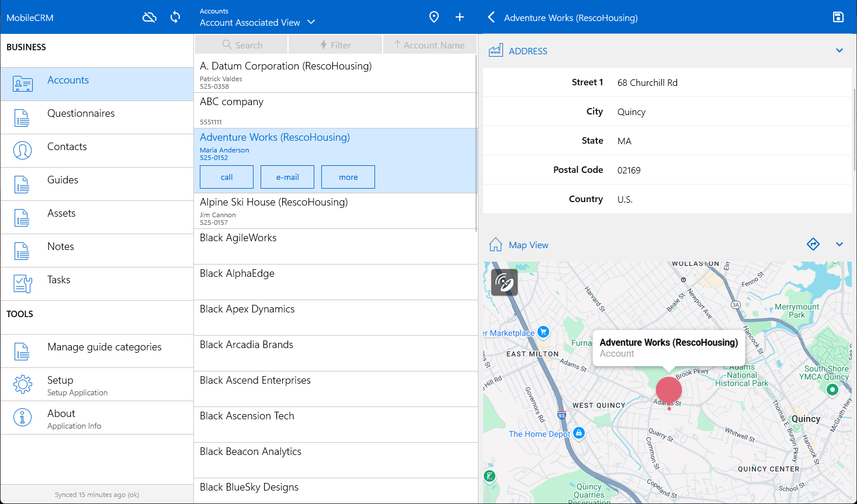The width and height of the screenshot is (857, 504).
Task: Collapse the Map View section chevron
Action: click(x=839, y=244)
